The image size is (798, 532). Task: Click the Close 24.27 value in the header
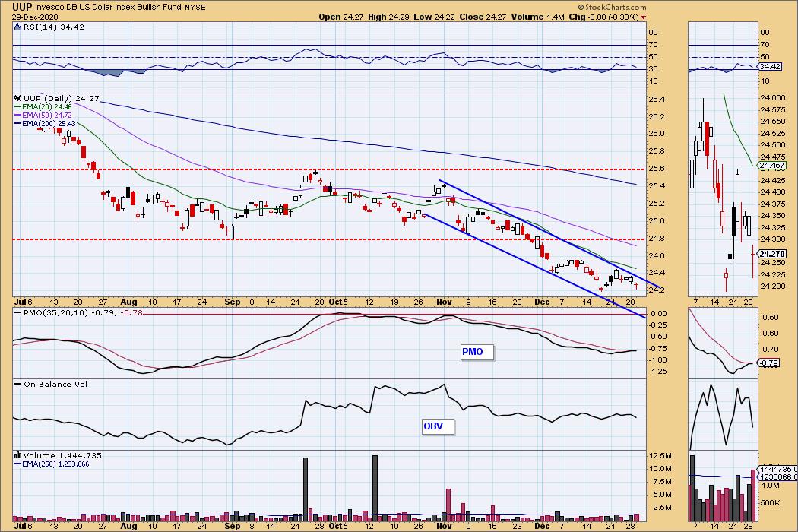(x=483, y=17)
